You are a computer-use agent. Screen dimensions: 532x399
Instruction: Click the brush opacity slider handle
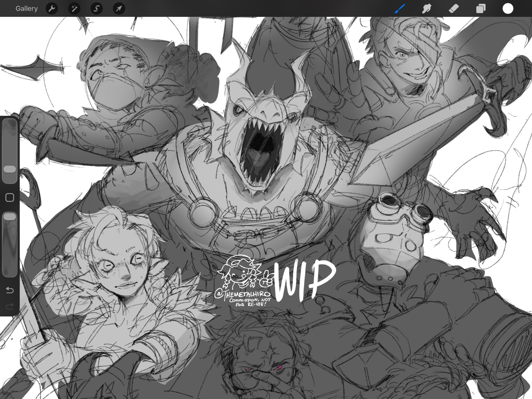[10, 216]
